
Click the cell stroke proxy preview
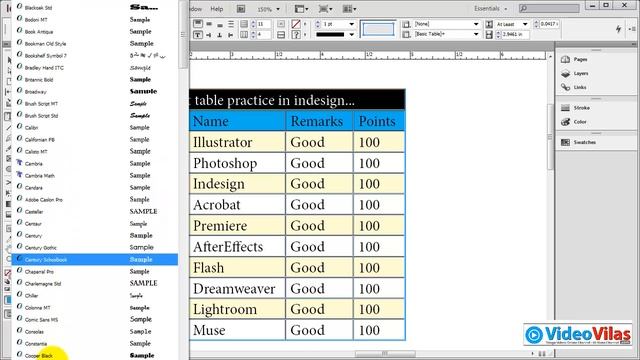pos(378,29)
